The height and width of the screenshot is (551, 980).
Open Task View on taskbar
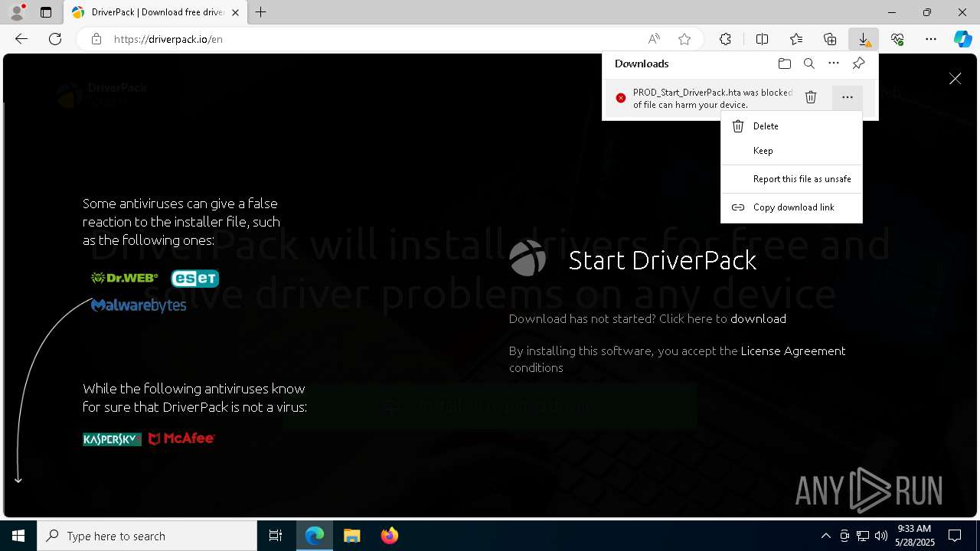pyautogui.click(x=276, y=536)
